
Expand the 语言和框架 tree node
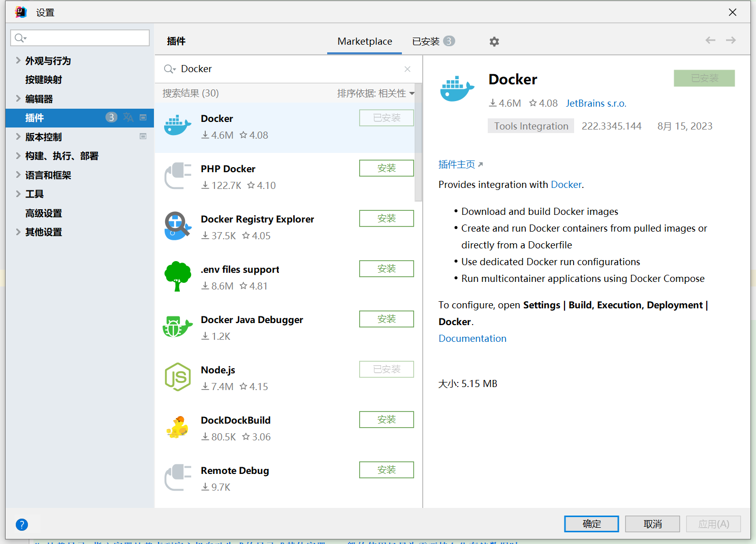click(18, 175)
